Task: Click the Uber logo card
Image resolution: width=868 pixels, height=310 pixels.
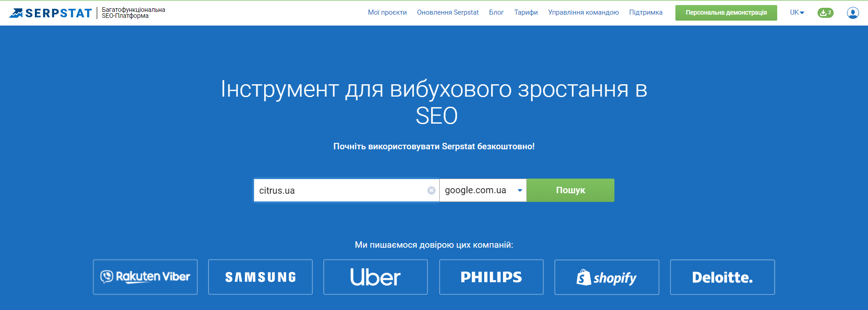Action: tap(376, 277)
